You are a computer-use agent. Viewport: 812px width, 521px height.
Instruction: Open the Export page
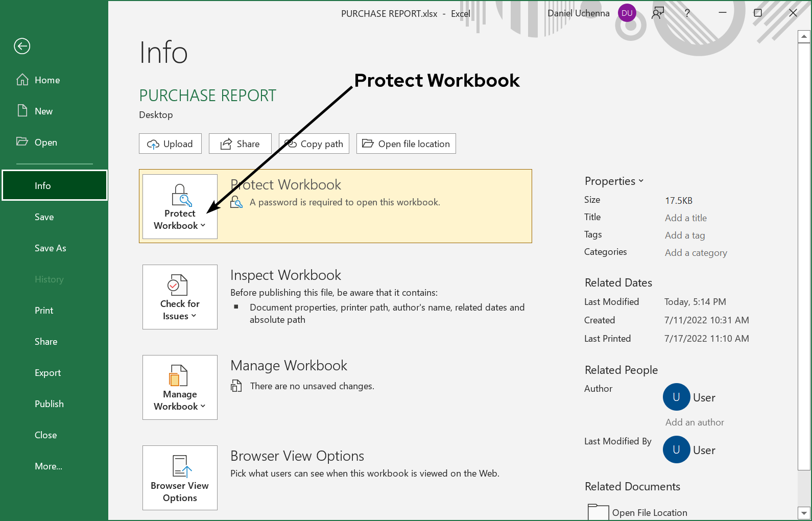click(54, 373)
